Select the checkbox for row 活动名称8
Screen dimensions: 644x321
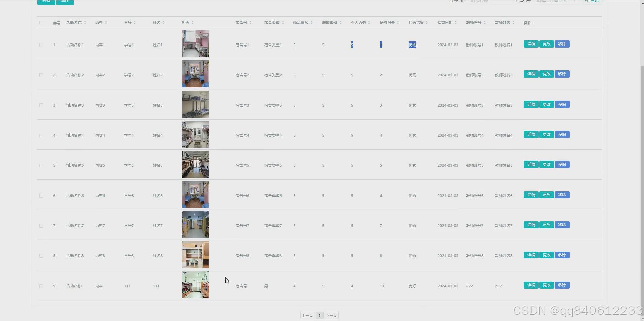click(41, 256)
